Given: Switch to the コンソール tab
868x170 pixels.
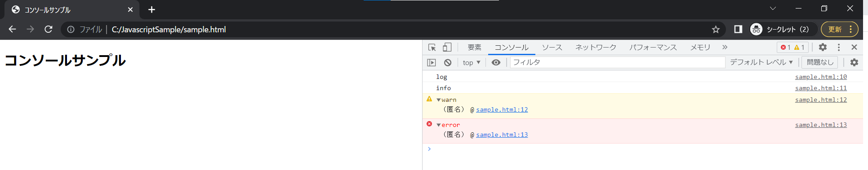Looking at the screenshot, I should tap(512, 47).
